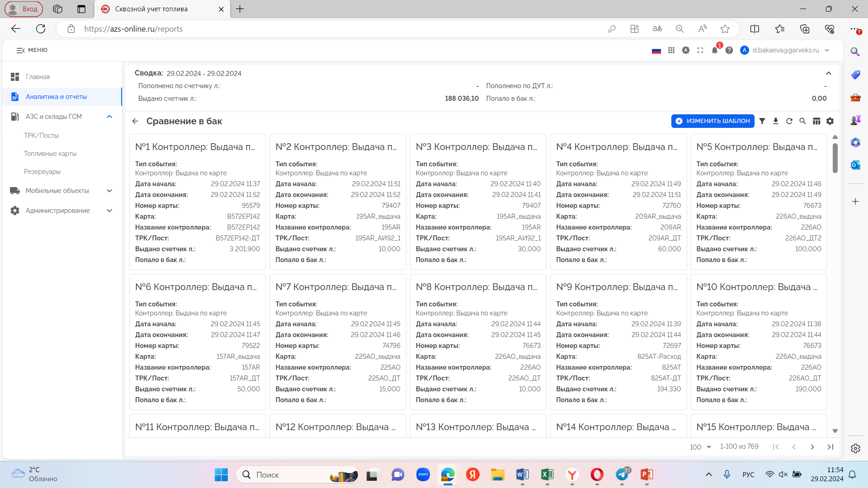
Task: Toggle fullscreen mode icon in header
Action: [700, 50]
